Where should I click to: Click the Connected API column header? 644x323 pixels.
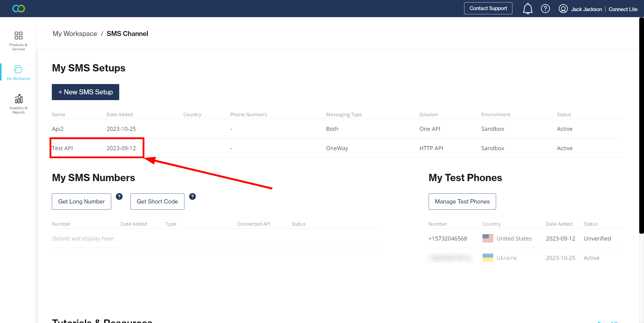pos(254,224)
